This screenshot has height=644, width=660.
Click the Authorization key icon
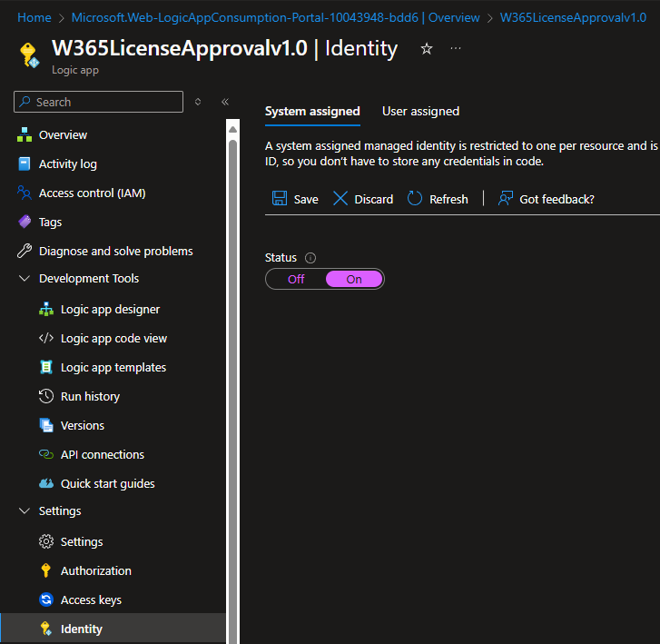(46, 570)
